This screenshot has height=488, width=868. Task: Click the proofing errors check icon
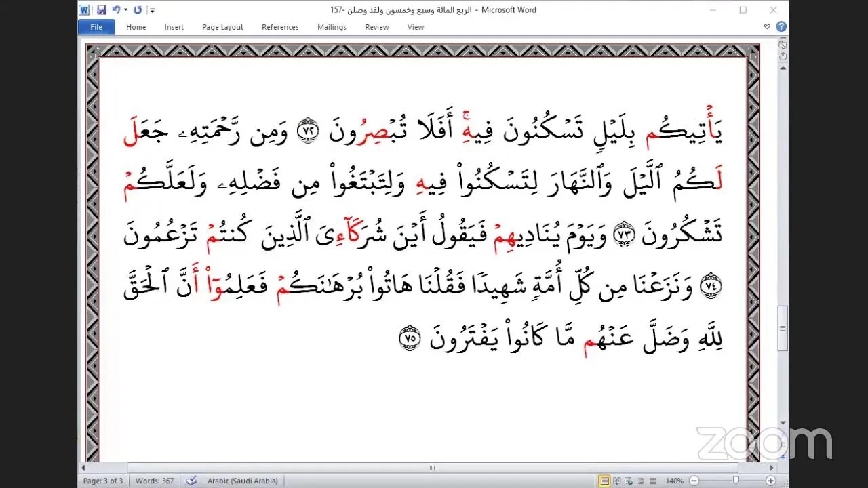(191, 481)
